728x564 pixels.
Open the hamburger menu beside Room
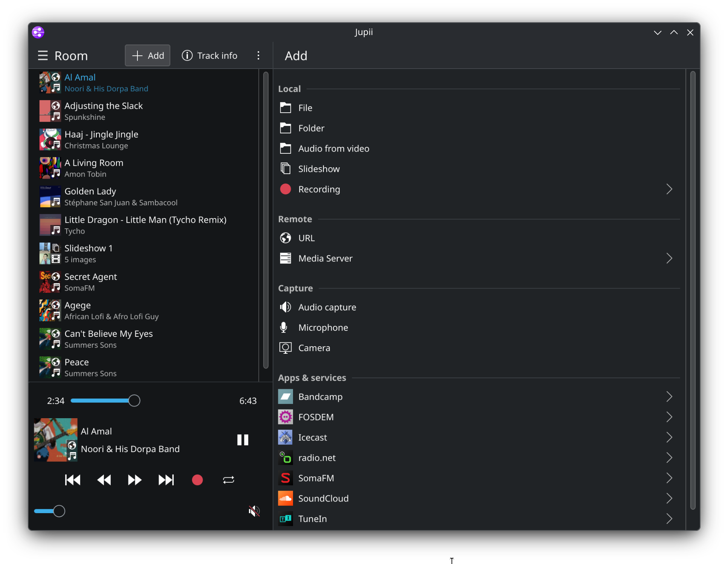pos(43,56)
